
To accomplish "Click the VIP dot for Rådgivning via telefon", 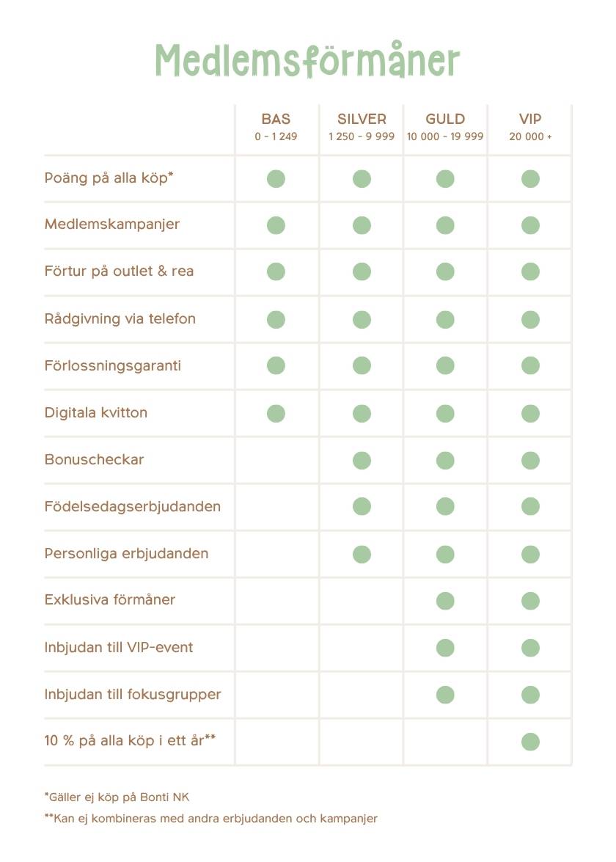I will (530, 319).
